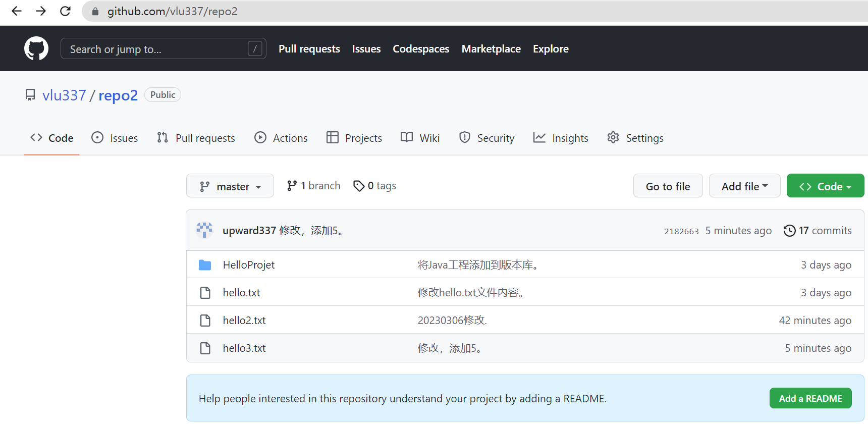
Task: Open the green Code dropdown
Action: pyautogui.click(x=826, y=186)
